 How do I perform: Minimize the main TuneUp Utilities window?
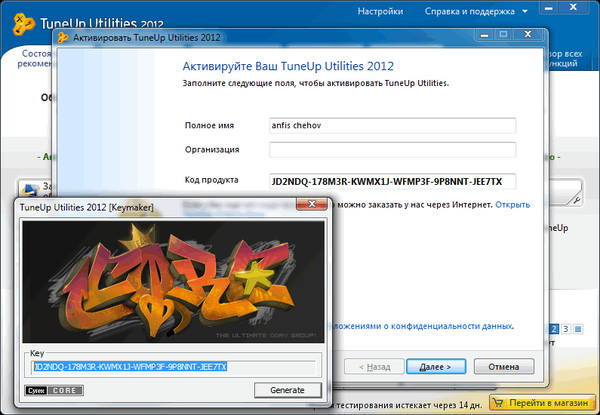[x=549, y=8]
